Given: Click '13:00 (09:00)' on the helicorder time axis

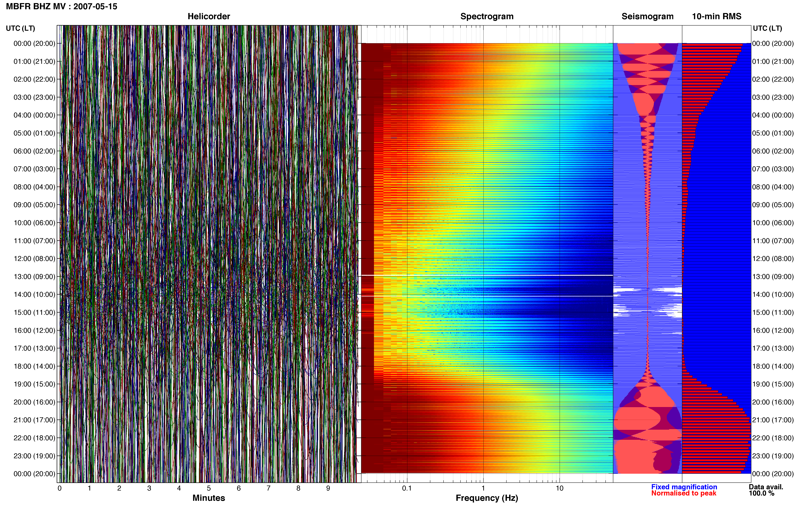Looking at the screenshot, I should tap(34, 277).
